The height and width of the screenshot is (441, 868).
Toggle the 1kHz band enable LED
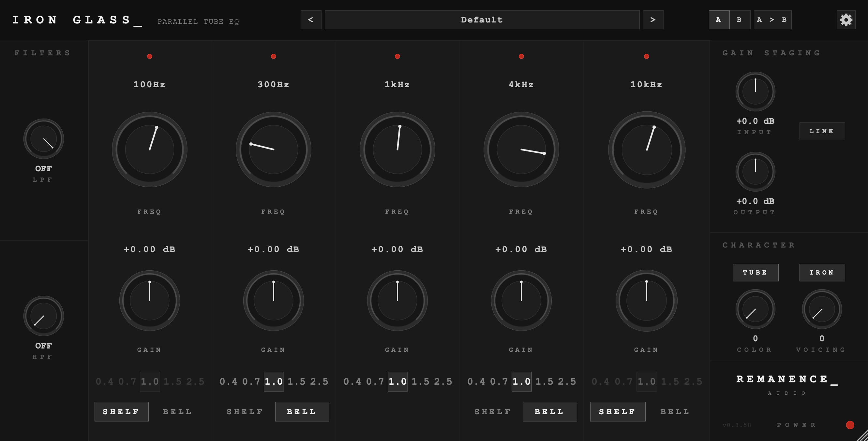tap(397, 56)
